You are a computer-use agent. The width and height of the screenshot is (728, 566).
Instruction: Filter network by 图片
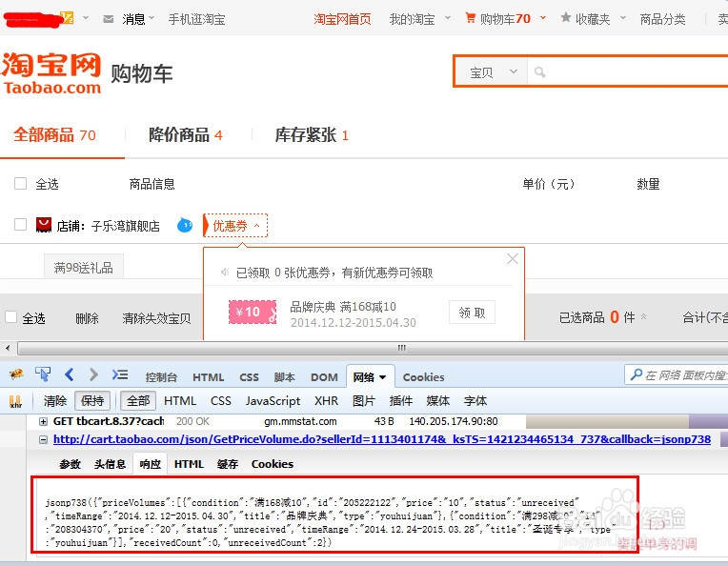(x=364, y=401)
